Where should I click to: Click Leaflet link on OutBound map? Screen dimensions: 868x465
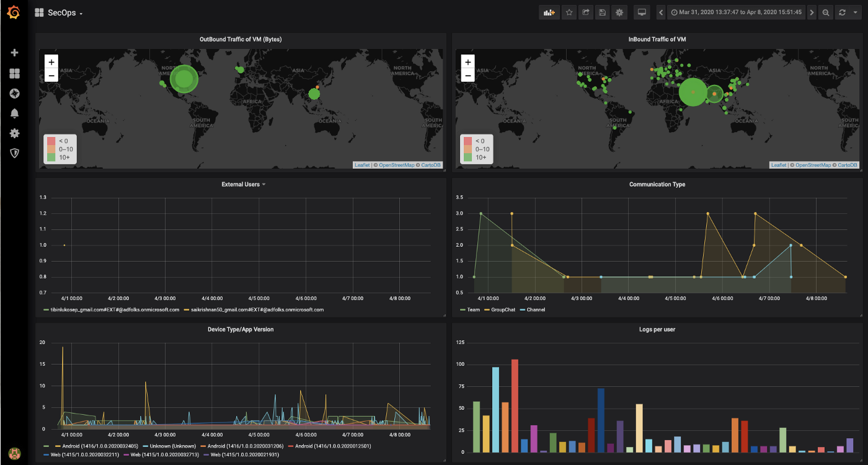point(361,165)
